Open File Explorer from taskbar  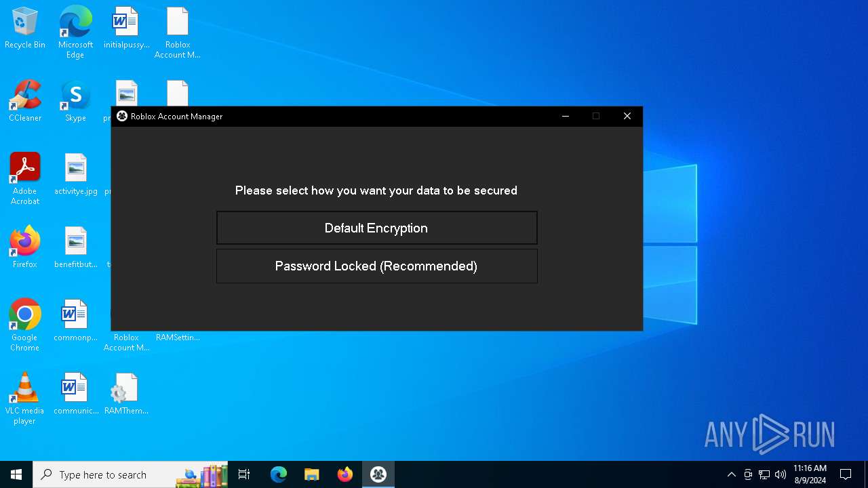pos(311,474)
